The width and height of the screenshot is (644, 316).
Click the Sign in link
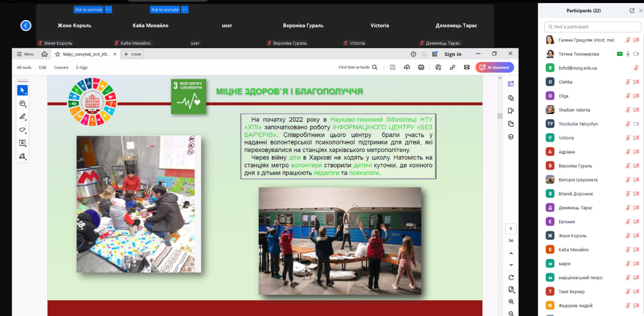point(453,54)
